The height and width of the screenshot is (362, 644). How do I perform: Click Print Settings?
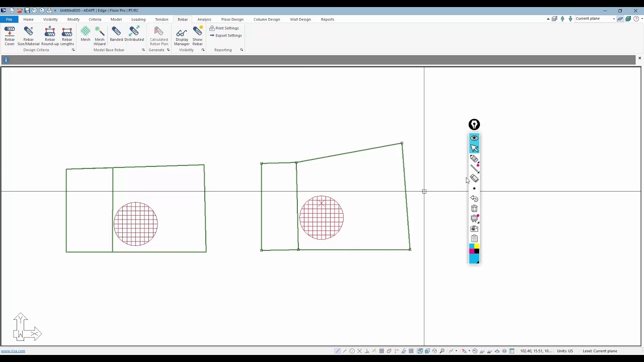point(224,28)
